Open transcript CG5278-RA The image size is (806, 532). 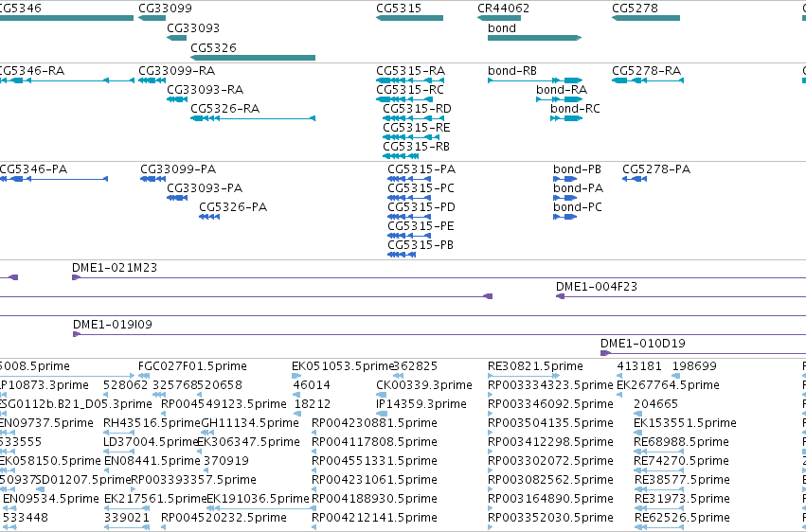(647, 70)
